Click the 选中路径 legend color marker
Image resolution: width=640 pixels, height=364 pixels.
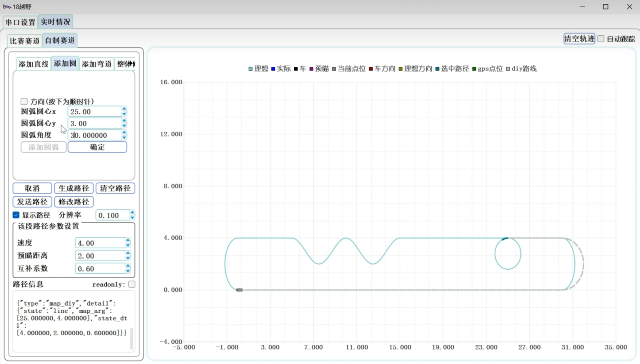tap(437, 69)
